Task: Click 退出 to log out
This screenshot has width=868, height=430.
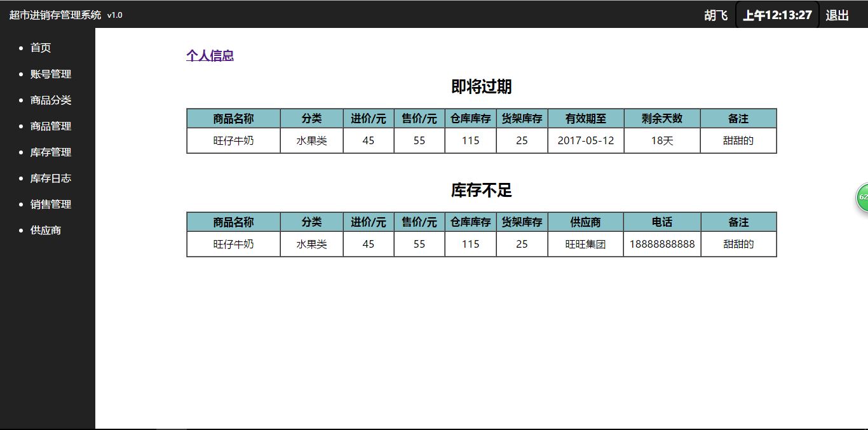Action: tap(837, 15)
